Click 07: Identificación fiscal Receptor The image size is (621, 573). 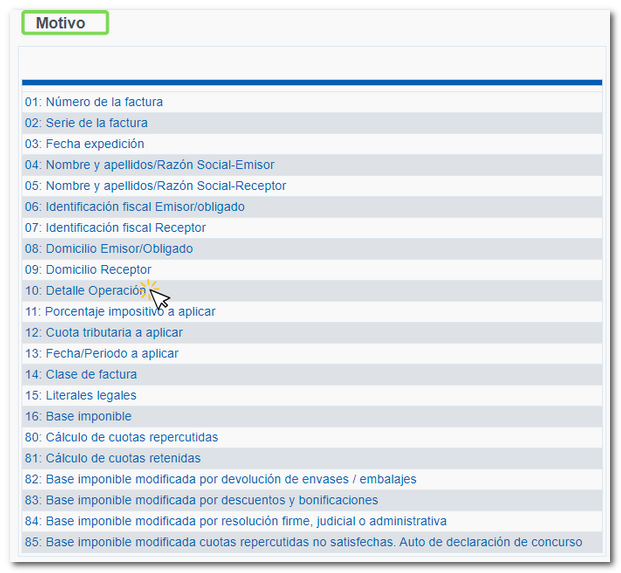tap(116, 228)
